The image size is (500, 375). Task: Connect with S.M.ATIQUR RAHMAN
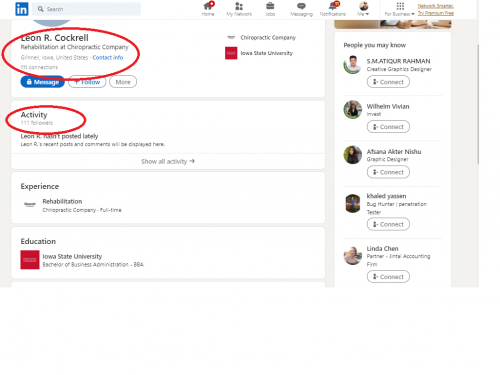click(388, 82)
